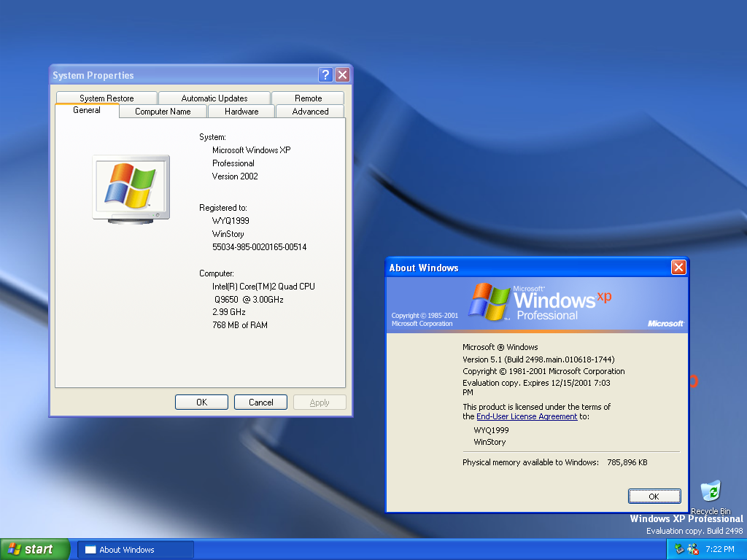The height and width of the screenshot is (560, 747).
Task: Close the About Windows dialog
Action: [678, 268]
